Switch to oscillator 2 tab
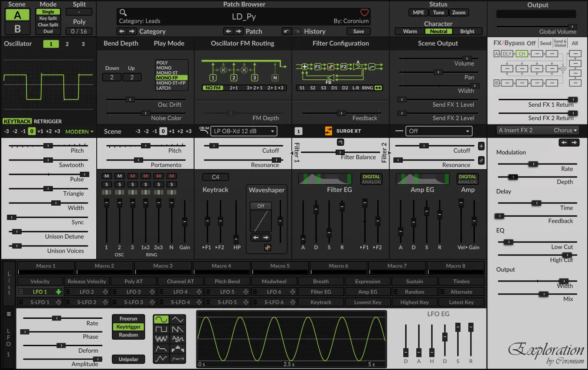Image resolution: width=588 pixels, height=370 pixels. tap(67, 44)
